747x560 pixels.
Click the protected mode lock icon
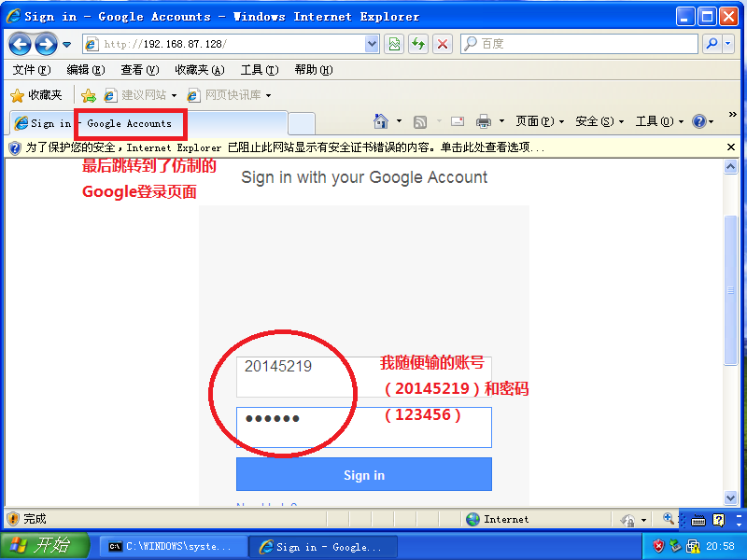[x=628, y=520]
